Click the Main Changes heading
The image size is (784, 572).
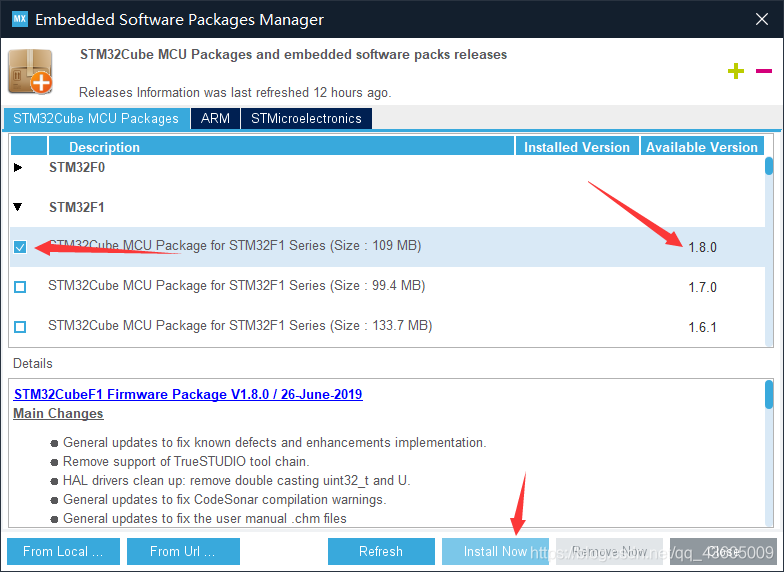[x=58, y=414]
